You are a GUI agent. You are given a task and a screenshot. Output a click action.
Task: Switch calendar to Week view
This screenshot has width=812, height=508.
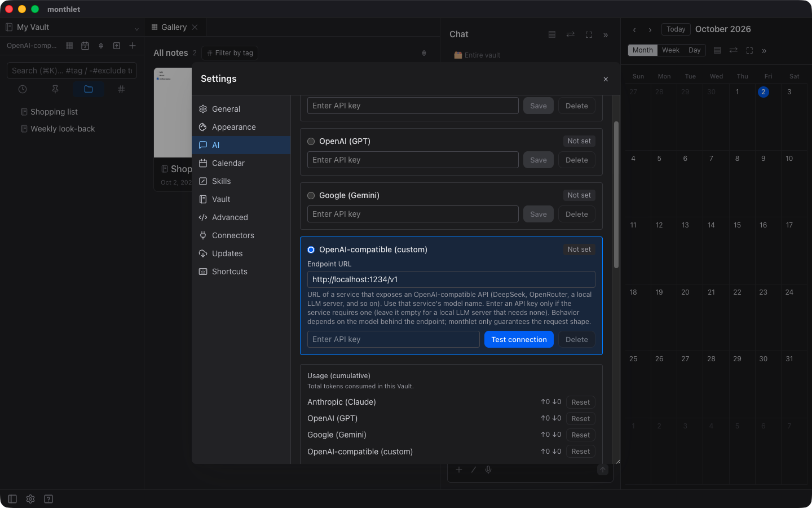tap(670, 50)
